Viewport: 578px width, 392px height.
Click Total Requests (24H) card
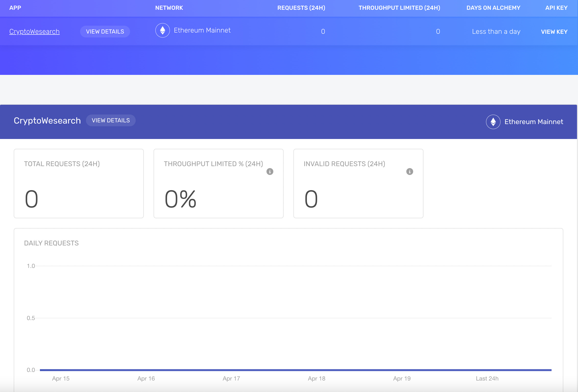[x=79, y=183]
